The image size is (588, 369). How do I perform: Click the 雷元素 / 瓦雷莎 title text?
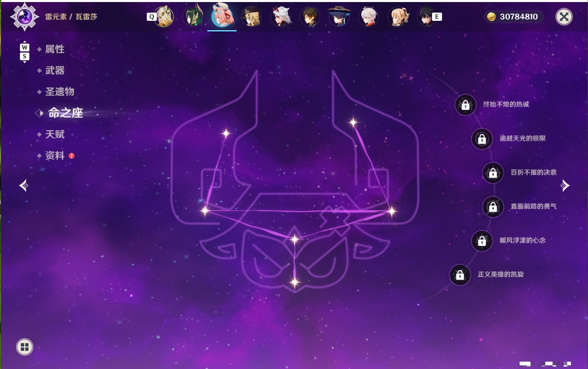point(71,17)
